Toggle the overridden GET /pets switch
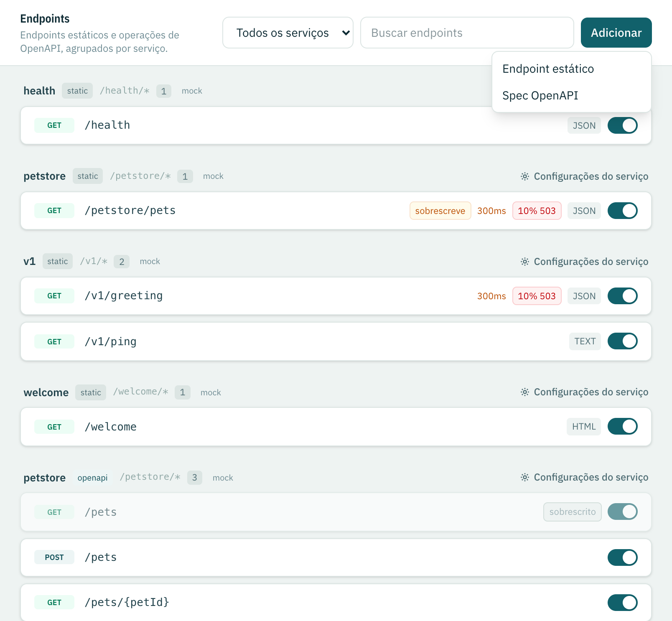672x621 pixels. click(x=622, y=512)
